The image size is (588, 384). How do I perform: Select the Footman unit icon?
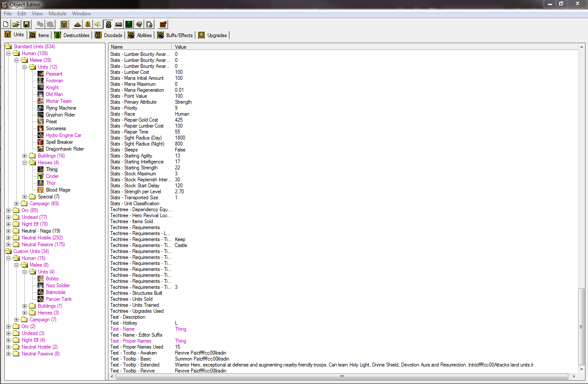[x=41, y=81]
